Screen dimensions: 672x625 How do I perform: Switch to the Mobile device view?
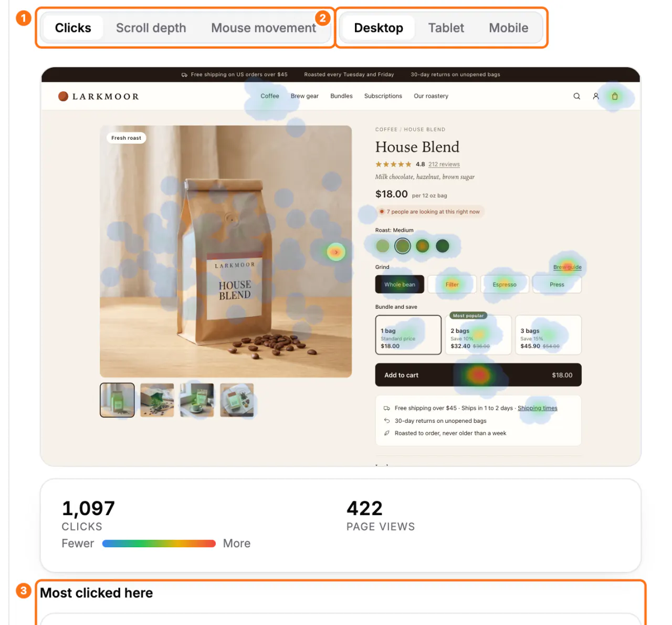pyautogui.click(x=509, y=28)
